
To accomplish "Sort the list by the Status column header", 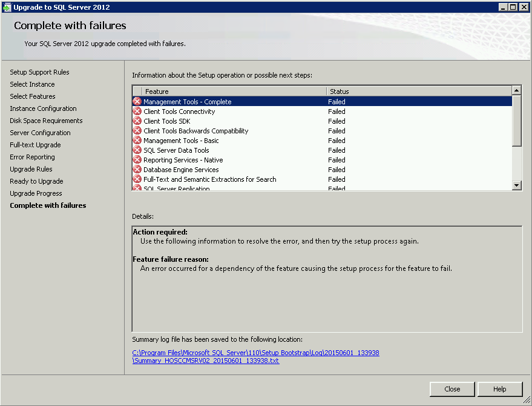I will pos(418,92).
